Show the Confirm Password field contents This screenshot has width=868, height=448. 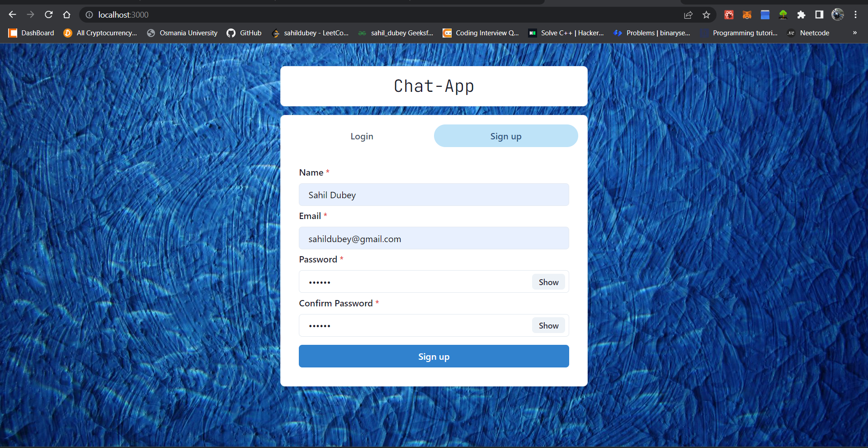[x=548, y=325]
